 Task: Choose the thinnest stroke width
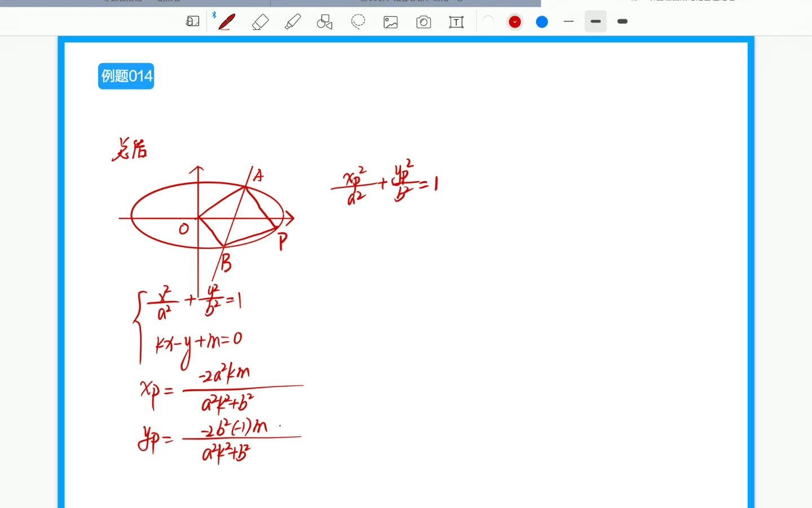[568, 21]
